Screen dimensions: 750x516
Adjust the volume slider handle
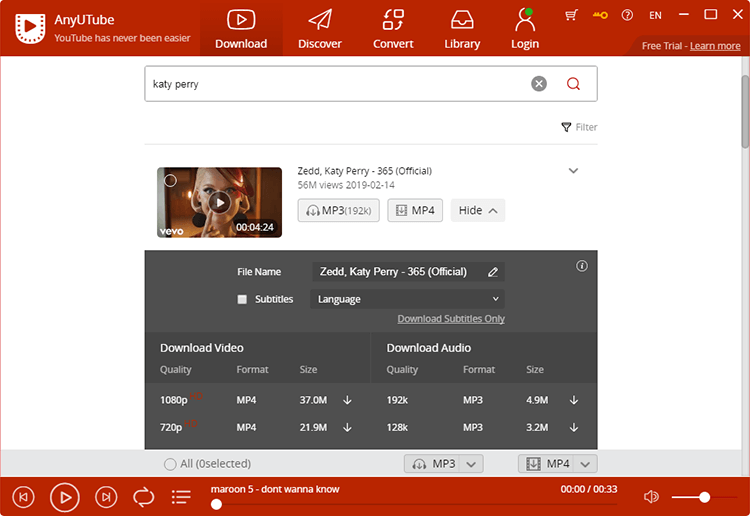(x=704, y=497)
